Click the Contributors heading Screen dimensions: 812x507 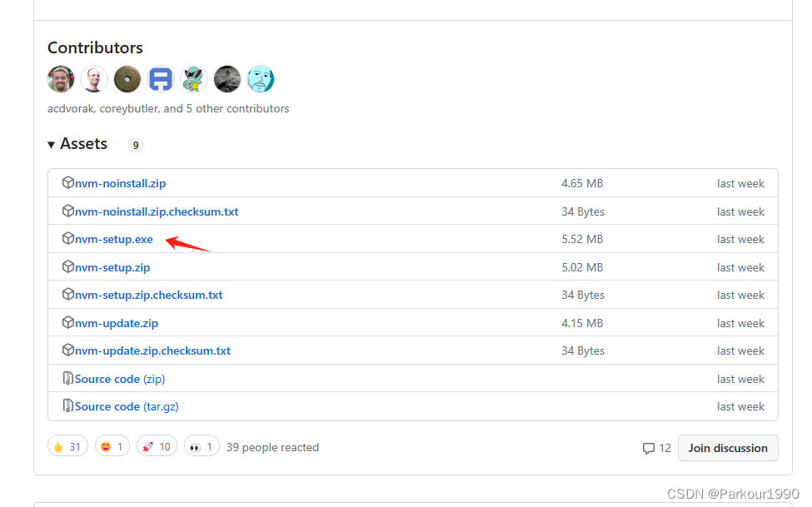tap(95, 47)
